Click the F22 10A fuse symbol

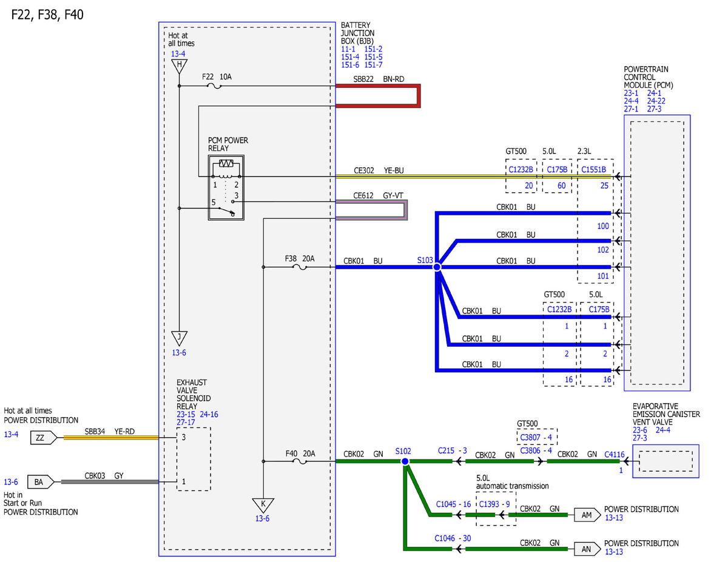click(214, 86)
